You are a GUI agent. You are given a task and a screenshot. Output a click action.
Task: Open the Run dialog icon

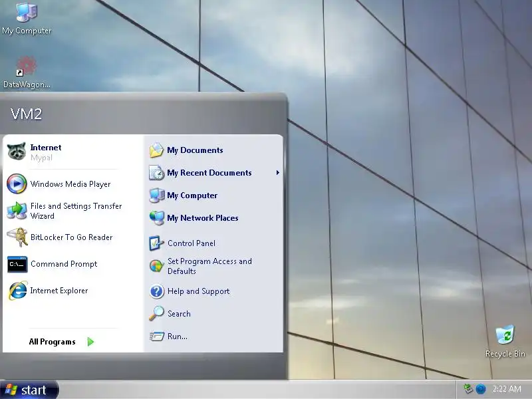pyautogui.click(x=156, y=336)
